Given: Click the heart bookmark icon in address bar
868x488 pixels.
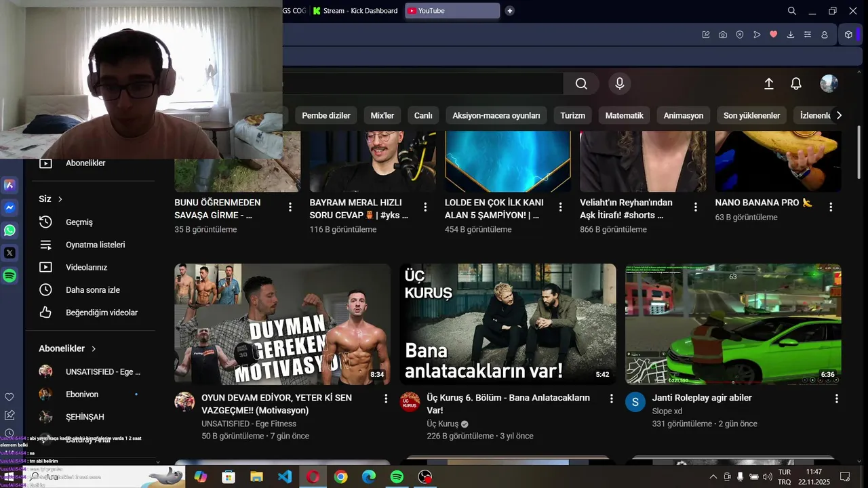Looking at the screenshot, I should 773,35.
